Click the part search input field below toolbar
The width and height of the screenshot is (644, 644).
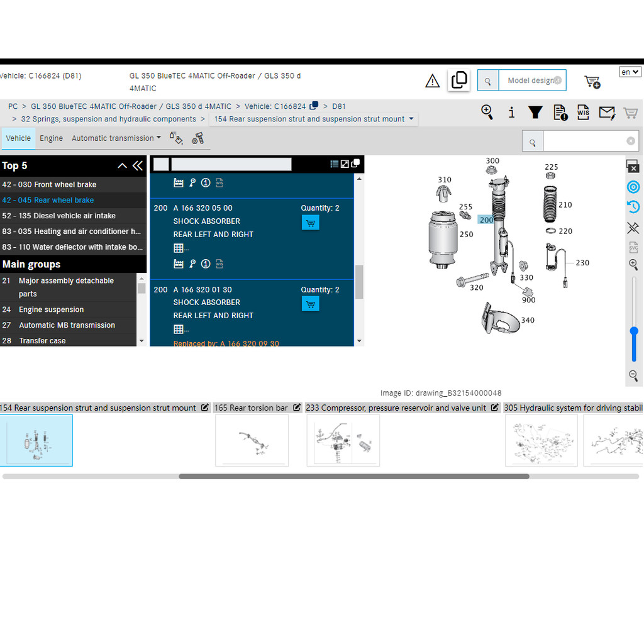pos(584,142)
